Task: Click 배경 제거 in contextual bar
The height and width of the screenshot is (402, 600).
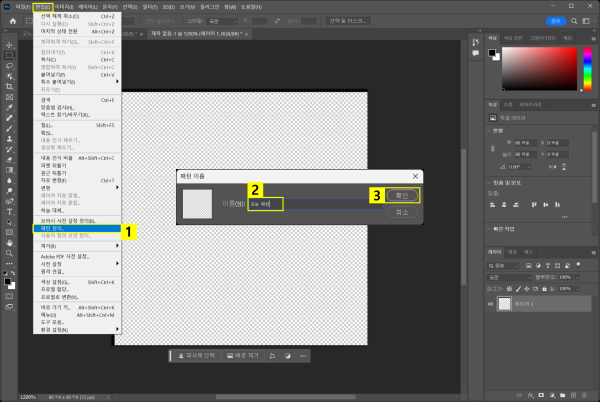Action: (x=243, y=356)
